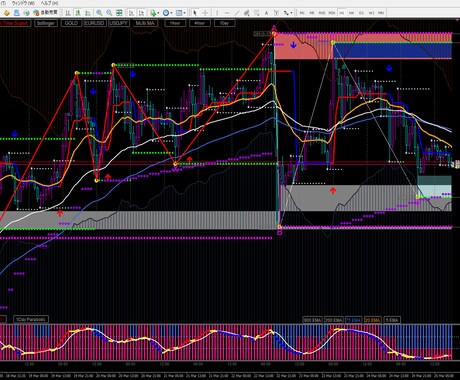The height and width of the screenshot is (380, 460).
Task: Switch to H4 timeframe
Action: click(351, 13)
